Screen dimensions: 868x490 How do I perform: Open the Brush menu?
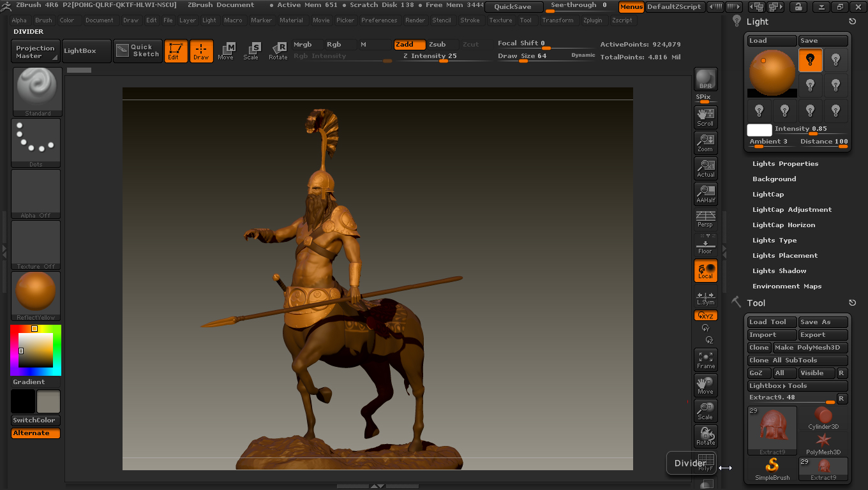tap(43, 20)
